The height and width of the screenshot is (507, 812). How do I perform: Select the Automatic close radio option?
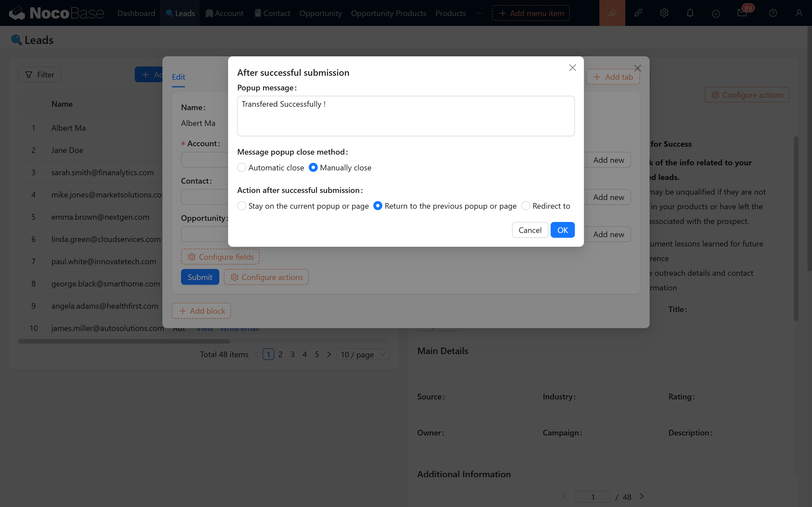tap(242, 167)
